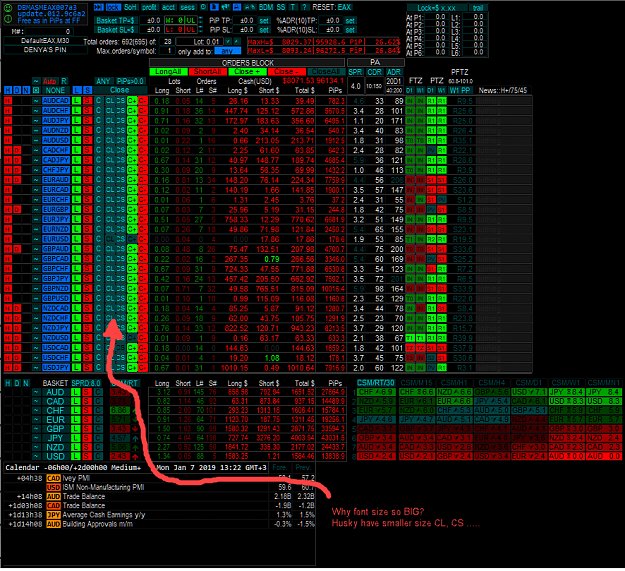Click the tilde icon in the AUDCAD row
625x571 pixels.
click(x=36, y=101)
